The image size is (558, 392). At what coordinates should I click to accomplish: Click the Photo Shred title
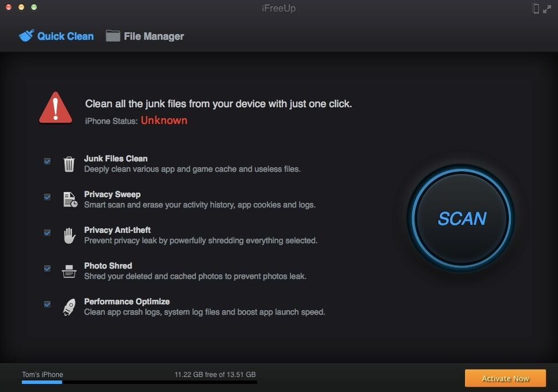108,266
